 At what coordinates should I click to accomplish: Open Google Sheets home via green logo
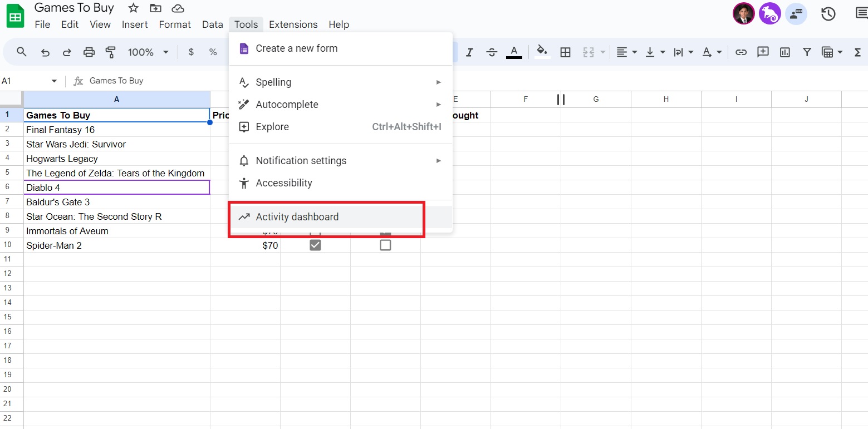pyautogui.click(x=15, y=16)
